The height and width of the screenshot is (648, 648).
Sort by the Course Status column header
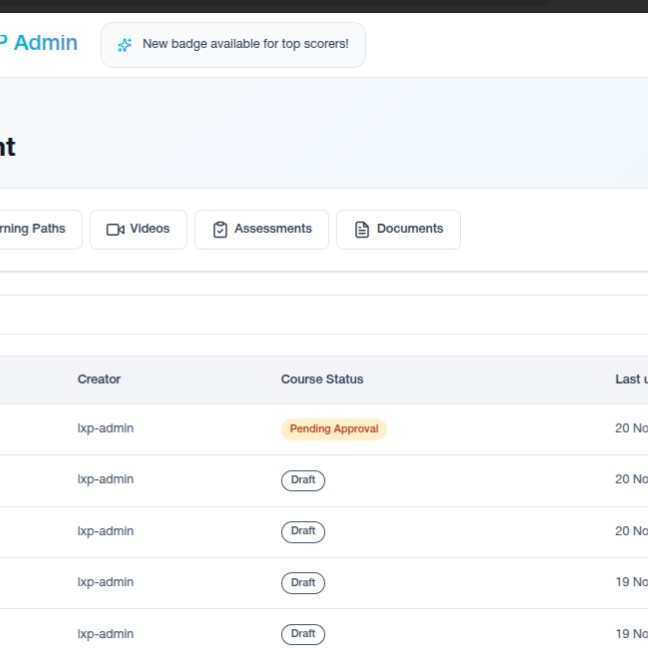322,379
